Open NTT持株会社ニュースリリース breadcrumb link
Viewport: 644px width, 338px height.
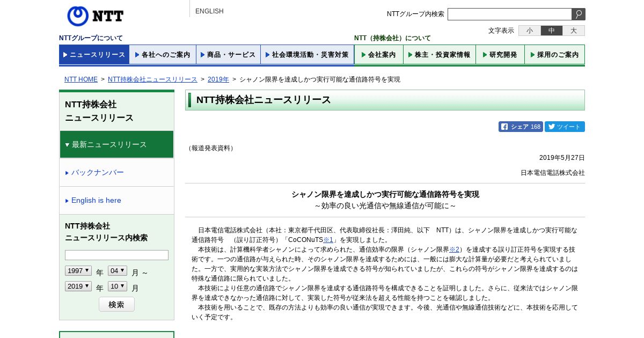tap(152, 79)
